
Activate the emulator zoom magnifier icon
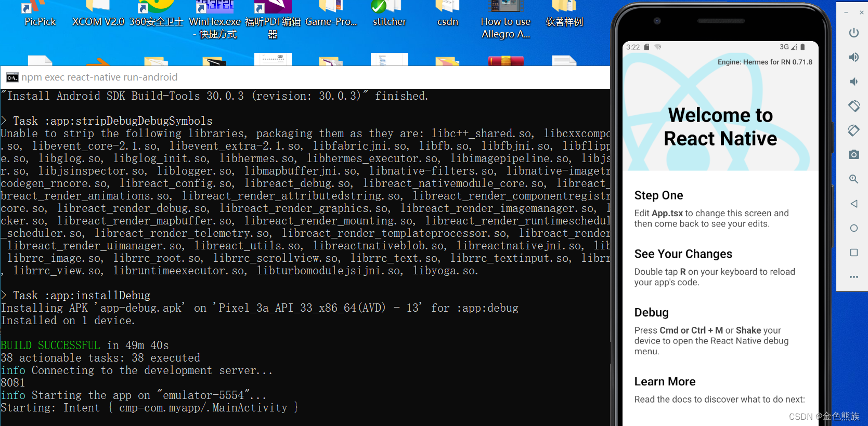[x=853, y=179]
